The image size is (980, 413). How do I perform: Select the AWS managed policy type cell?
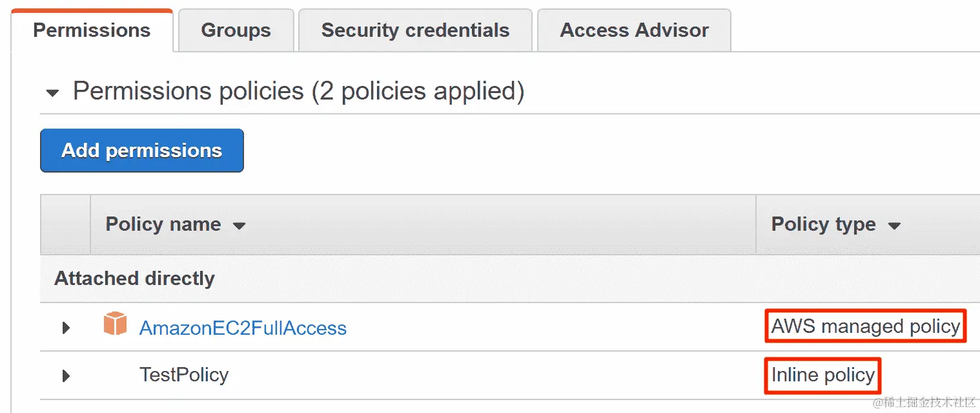tap(866, 326)
